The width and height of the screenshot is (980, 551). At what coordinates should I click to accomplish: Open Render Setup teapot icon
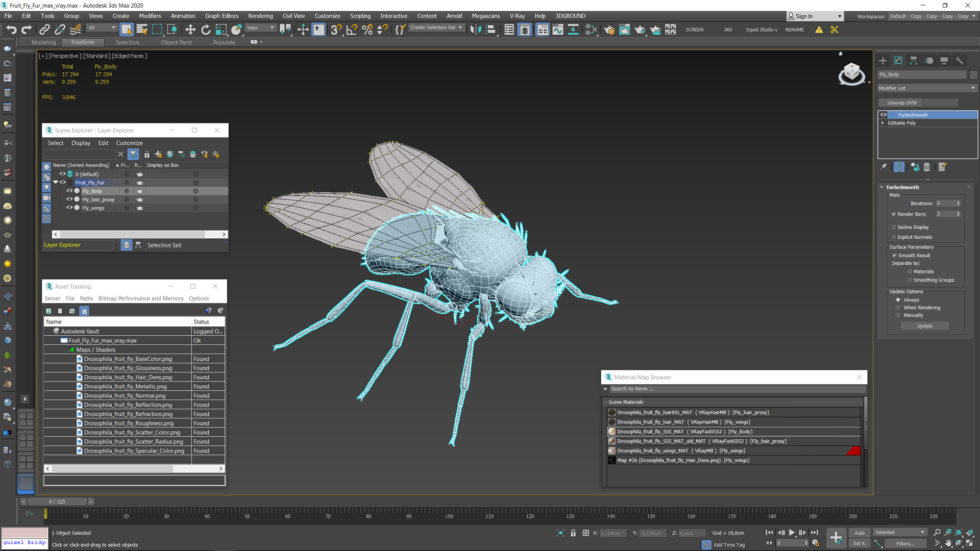point(609,30)
